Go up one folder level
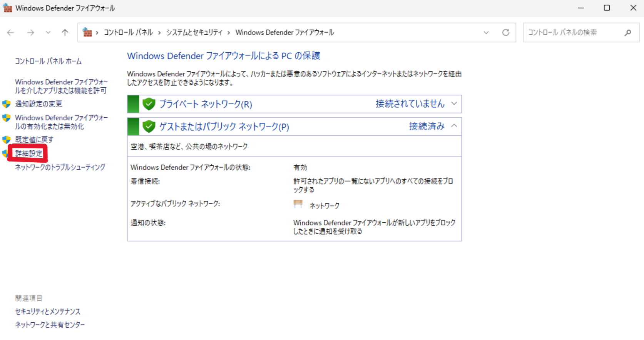 point(65,33)
